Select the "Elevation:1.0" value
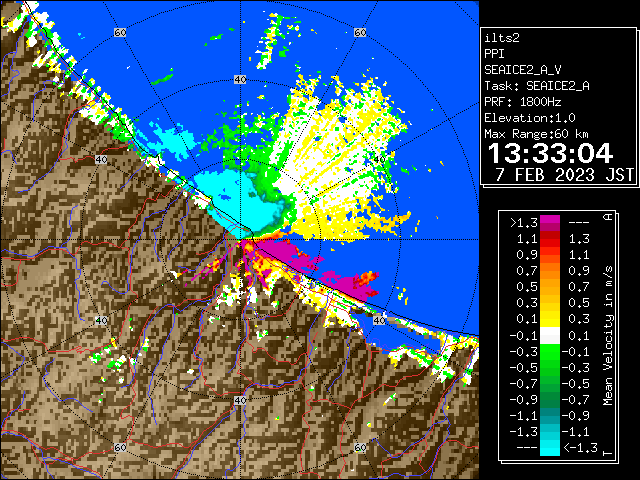The height and width of the screenshot is (480, 640). coord(530,118)
